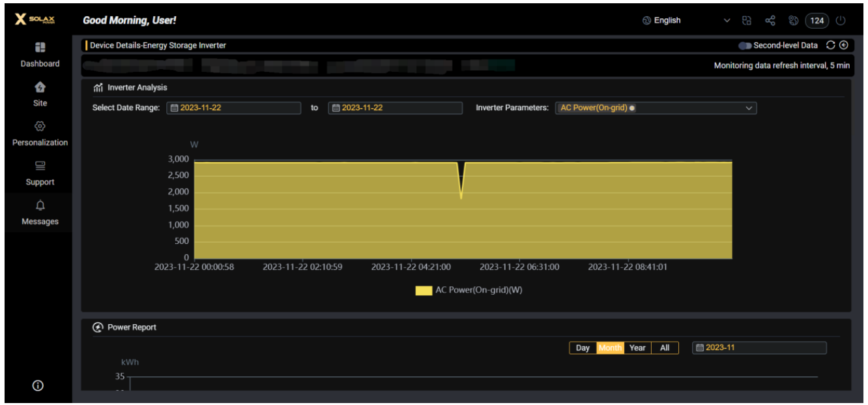Click the globe location icon in header

tap(793, 21)
